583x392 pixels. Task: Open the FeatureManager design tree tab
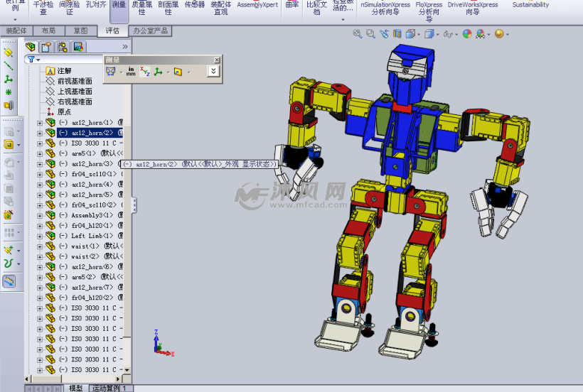pos(31,47)
